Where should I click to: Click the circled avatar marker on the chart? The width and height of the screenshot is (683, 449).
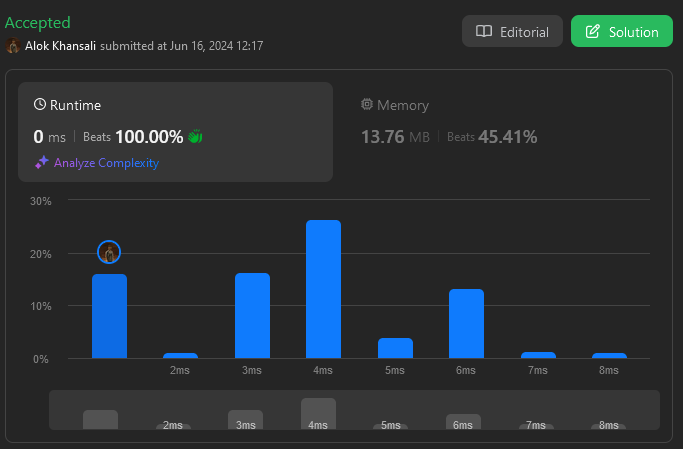click(x=109, y=253)
